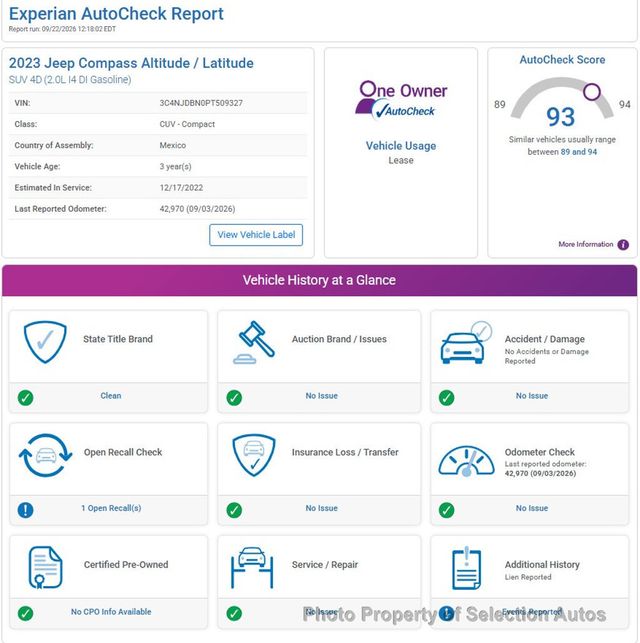
Task: Click the 89 and 94 range text
Action: 579,152
